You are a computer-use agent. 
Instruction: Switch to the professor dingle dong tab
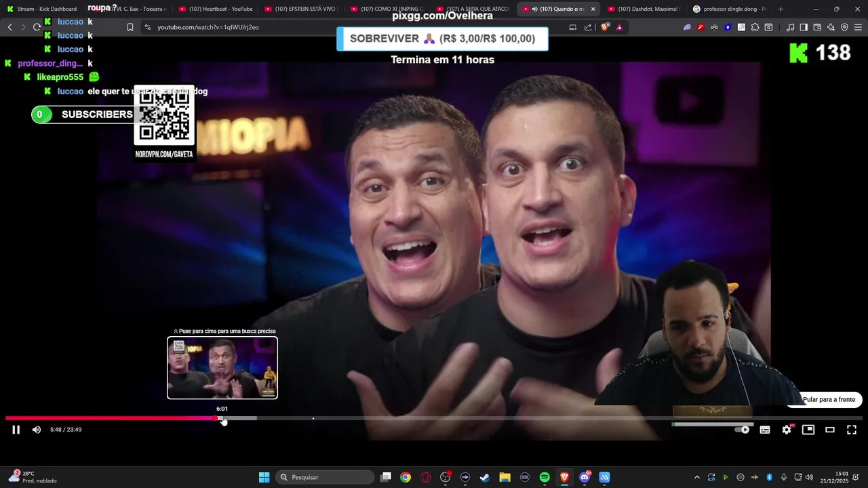coord(730,9)
